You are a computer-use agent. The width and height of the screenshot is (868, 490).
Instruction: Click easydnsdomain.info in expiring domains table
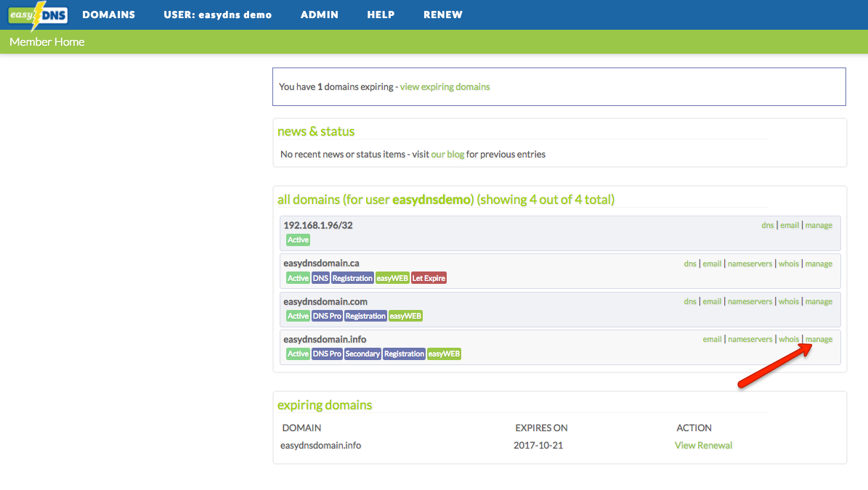point(320,445)
